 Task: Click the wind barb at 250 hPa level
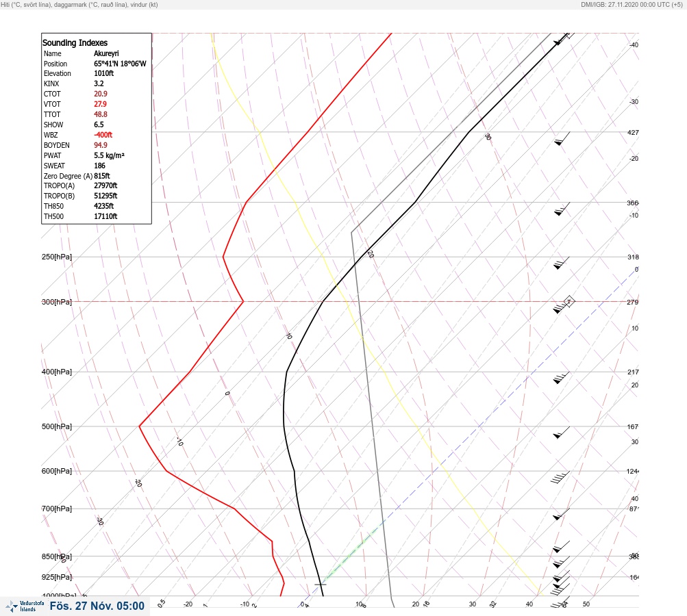click(x=561, y=263)
